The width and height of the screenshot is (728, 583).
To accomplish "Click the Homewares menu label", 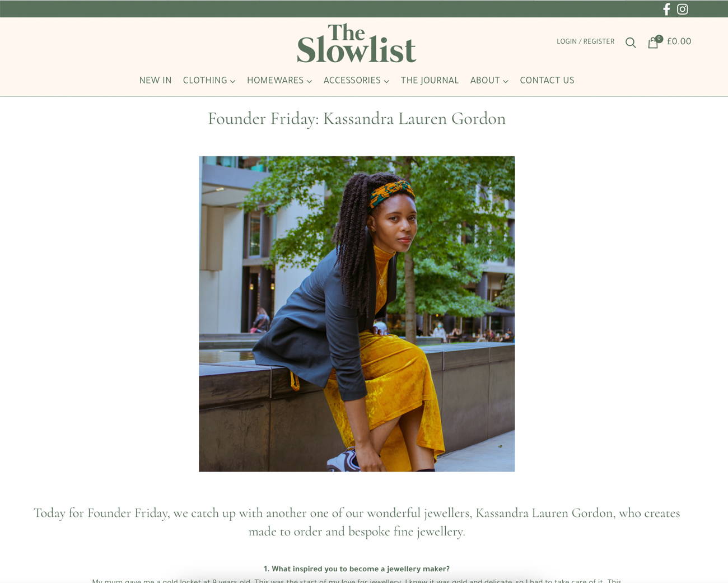I will click(x=275, y=80).
